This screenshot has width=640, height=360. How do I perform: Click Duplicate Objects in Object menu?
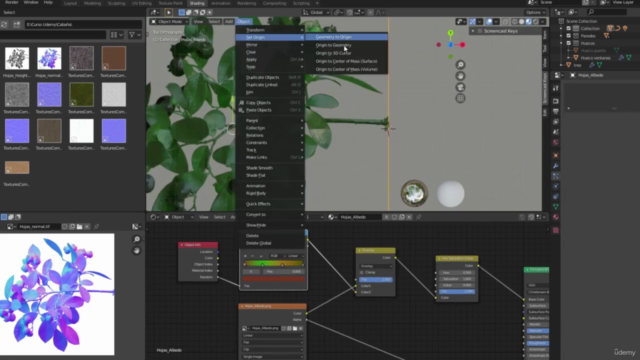coord(270,78)
